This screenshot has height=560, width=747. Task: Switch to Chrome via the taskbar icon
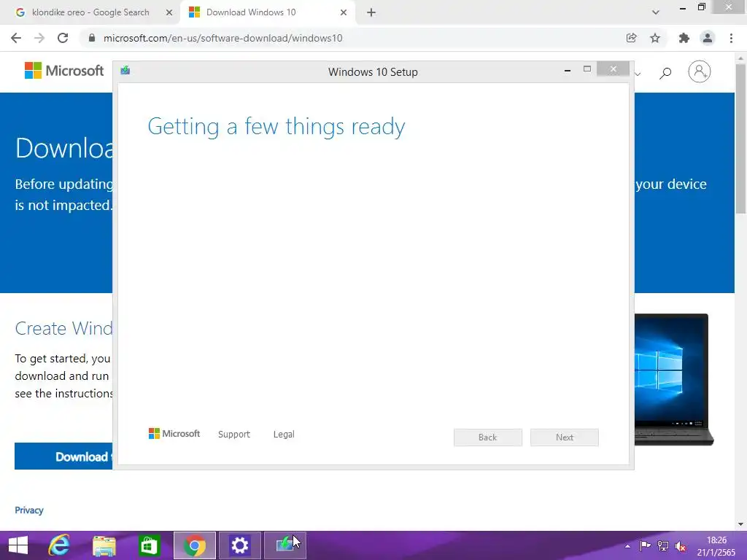(x=195, y=545)
